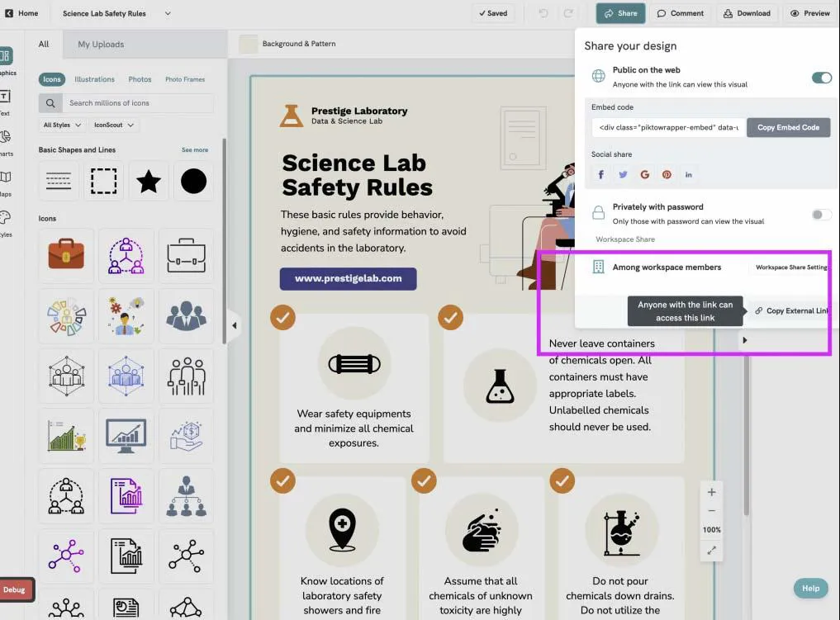The width and height of the screenshot is (840, 620).
Task: Disable the Public on the web toggle
Action: [821, 78]
